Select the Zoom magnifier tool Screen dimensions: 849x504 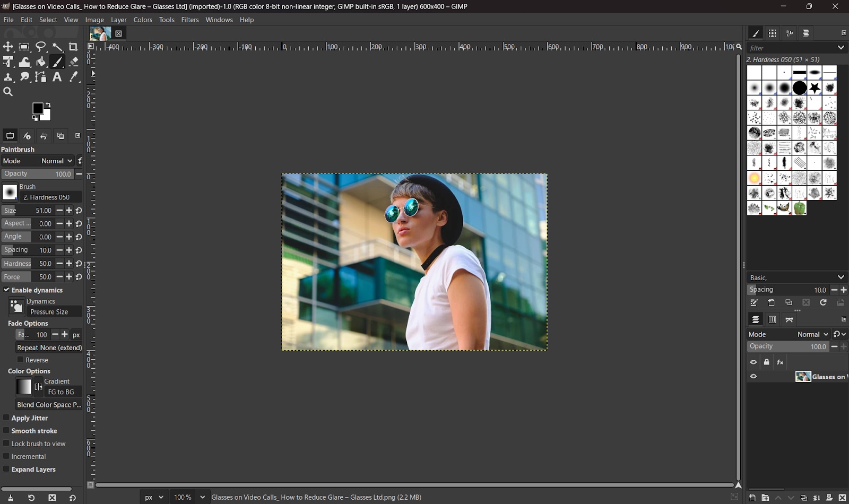[8, 92]
